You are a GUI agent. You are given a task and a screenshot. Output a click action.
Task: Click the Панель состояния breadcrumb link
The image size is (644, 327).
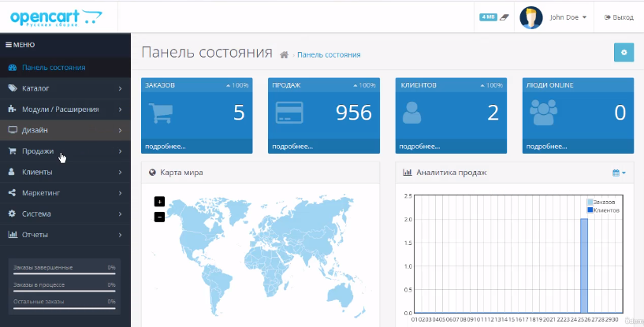(329, 55)
